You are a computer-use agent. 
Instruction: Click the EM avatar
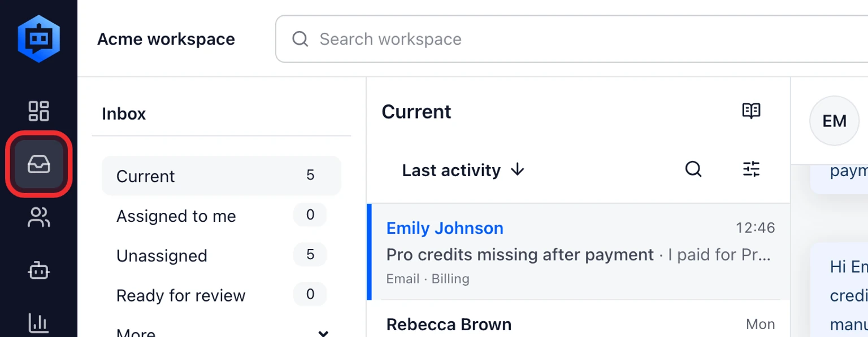834,121
